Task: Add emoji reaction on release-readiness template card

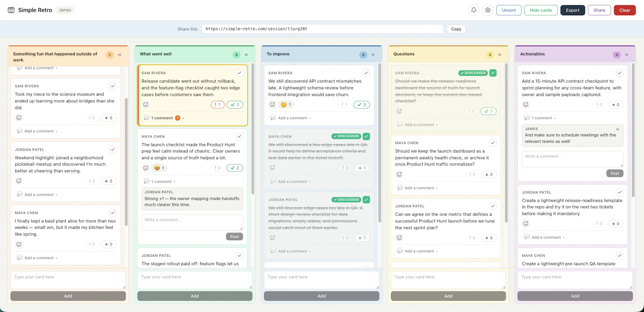Action: (526, 223)
